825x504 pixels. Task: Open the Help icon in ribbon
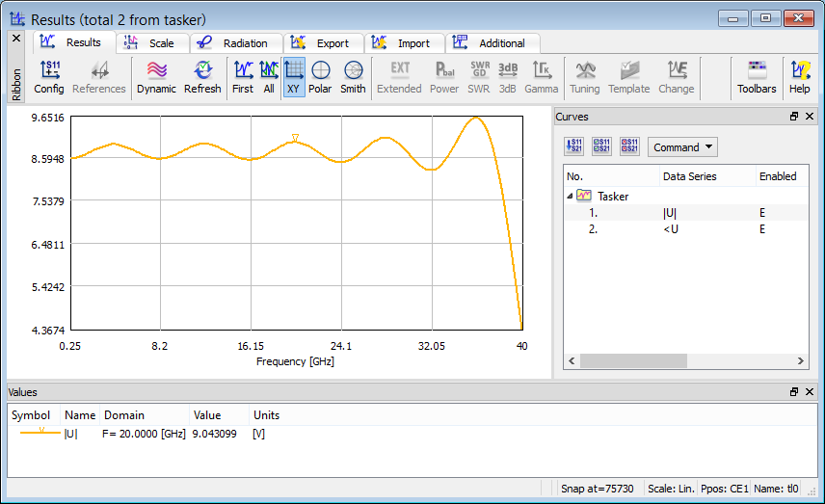tap(800, 76)
